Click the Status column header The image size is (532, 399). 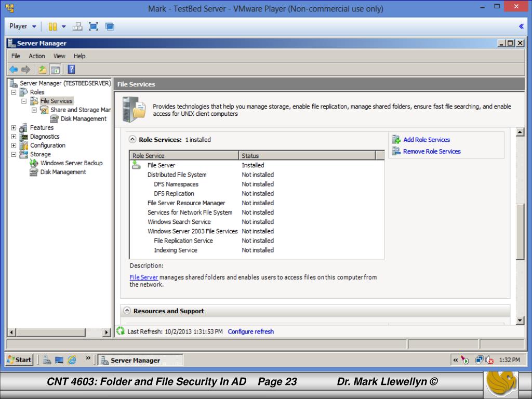(x=308, y=155)
